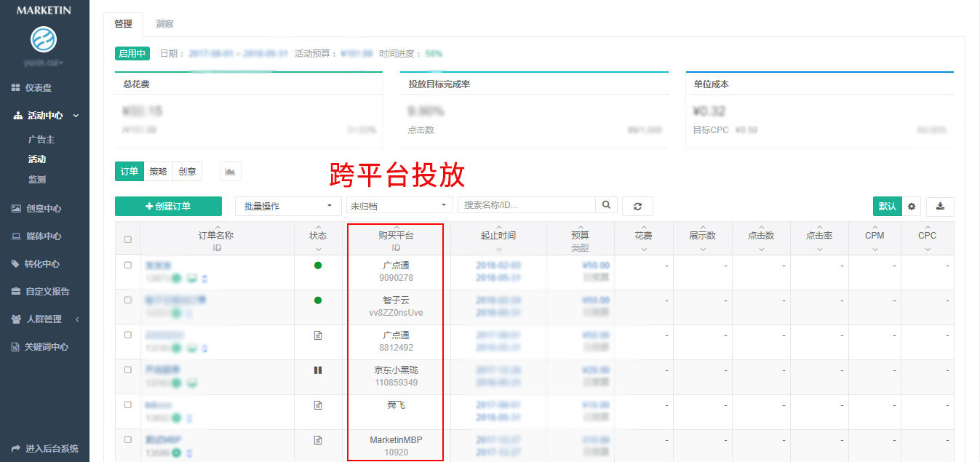This screenshot has height=462, width=980.
Task: Click desktop device icon in 京东小黑珑 row
Action: click(192, 383)
